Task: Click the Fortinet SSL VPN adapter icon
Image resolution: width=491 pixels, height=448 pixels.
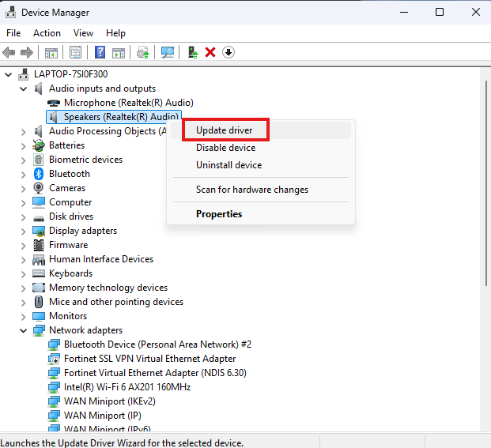Action: click(x=54, y=359)
